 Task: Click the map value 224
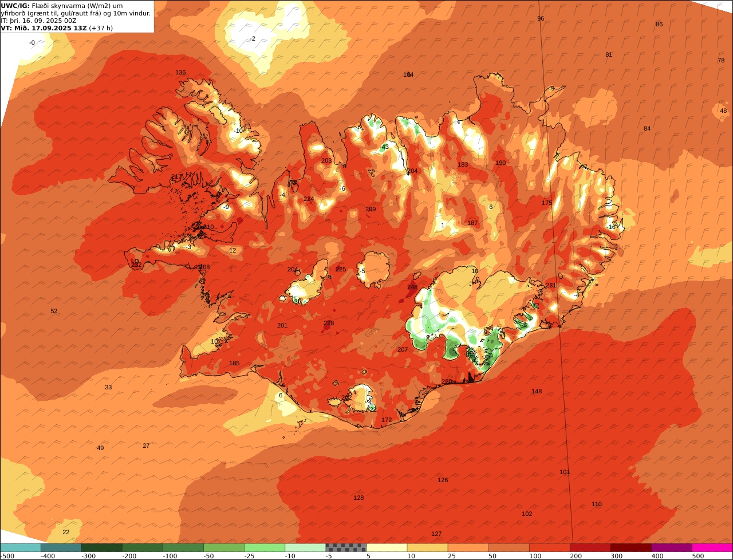(309, 199)
